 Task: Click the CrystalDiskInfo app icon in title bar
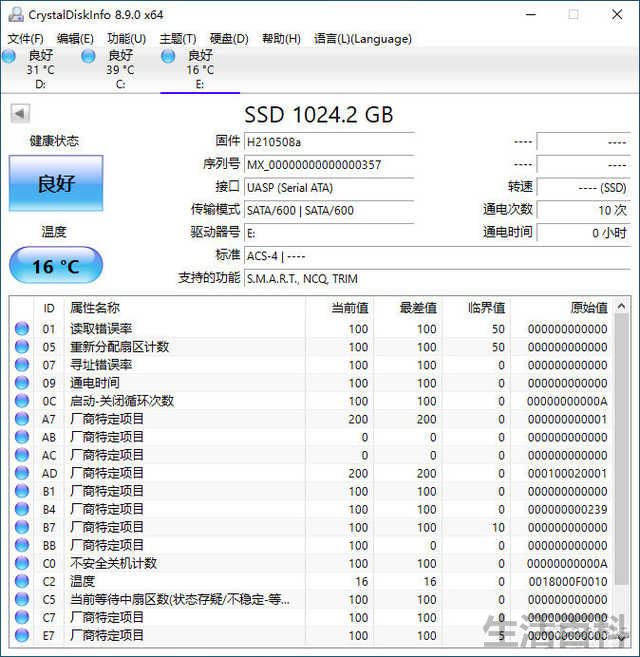[16, 15]
